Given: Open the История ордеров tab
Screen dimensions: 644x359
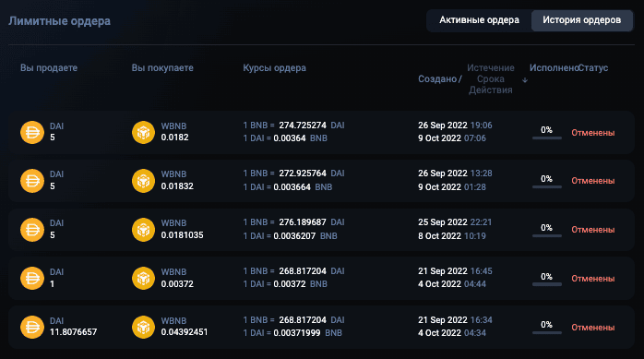Looking at the screenshot, I should click(581, 20).
